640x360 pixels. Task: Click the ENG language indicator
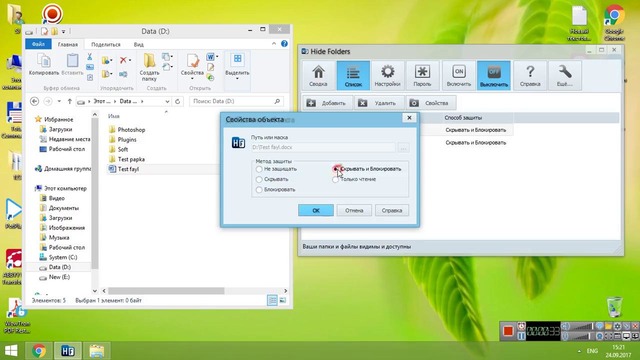coord(592,351)
